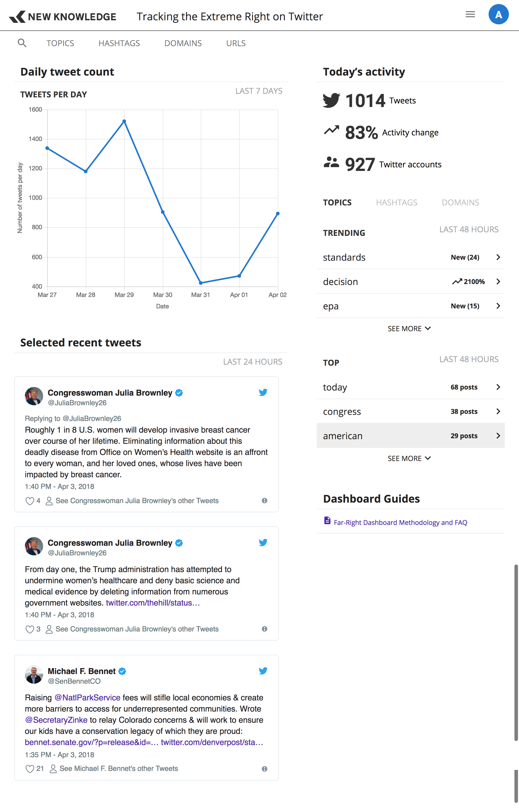Click the blue user avatar 'A'
Viewport: 519px width, 812px height.
(498, 14)
